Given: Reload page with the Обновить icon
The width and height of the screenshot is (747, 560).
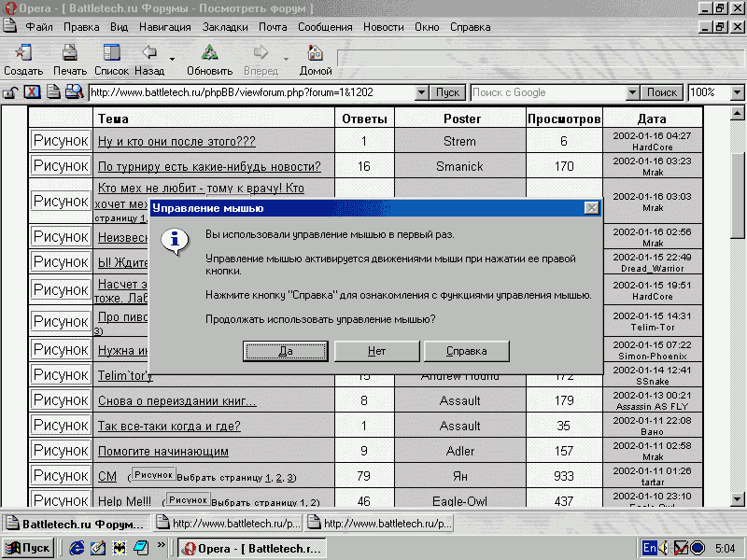Looking at the screenshot, I should [209, 53].
